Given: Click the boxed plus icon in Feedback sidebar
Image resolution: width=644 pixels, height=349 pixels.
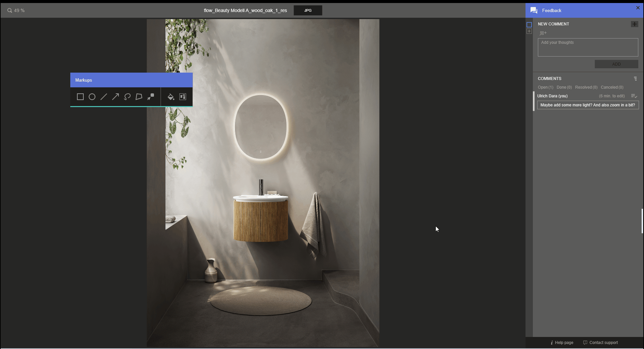Looking at the screenshot, I should (x=529, y=31).
